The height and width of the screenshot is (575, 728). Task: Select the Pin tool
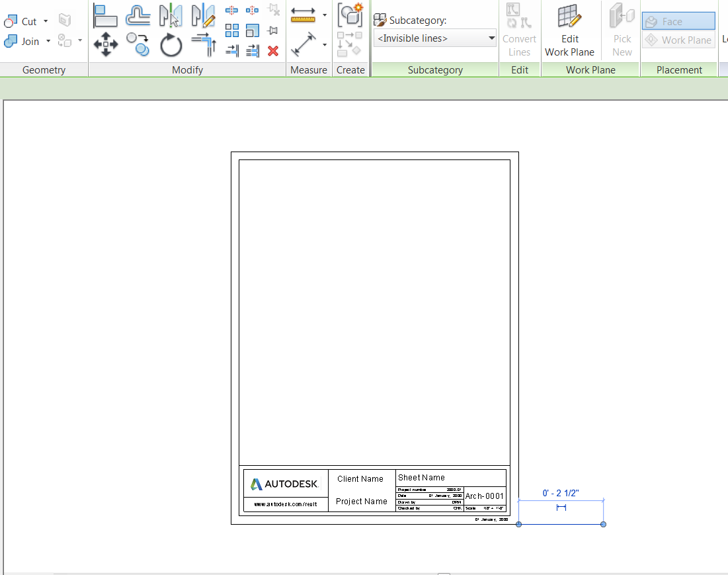pyautogui.click(x=272, y=30)
